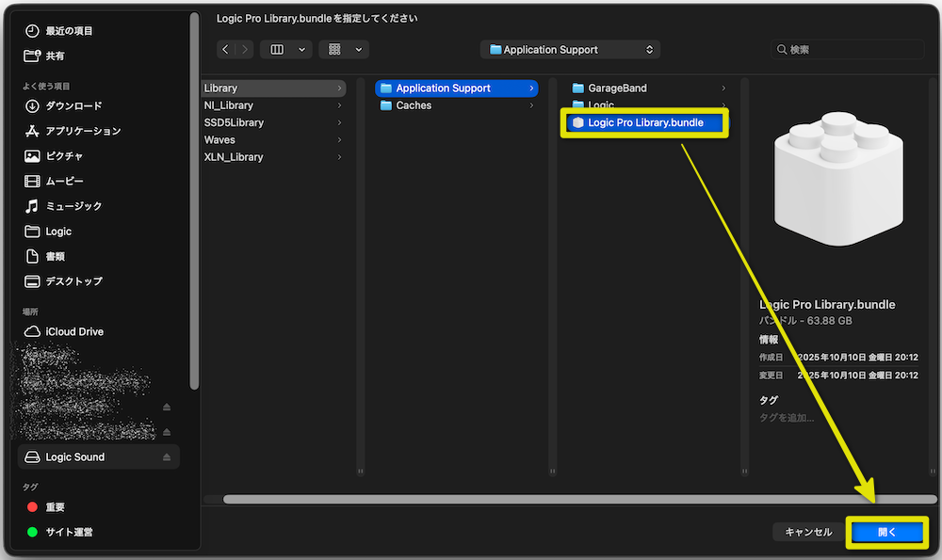
Task: Click the back navigation arrow
Action: 225,48
